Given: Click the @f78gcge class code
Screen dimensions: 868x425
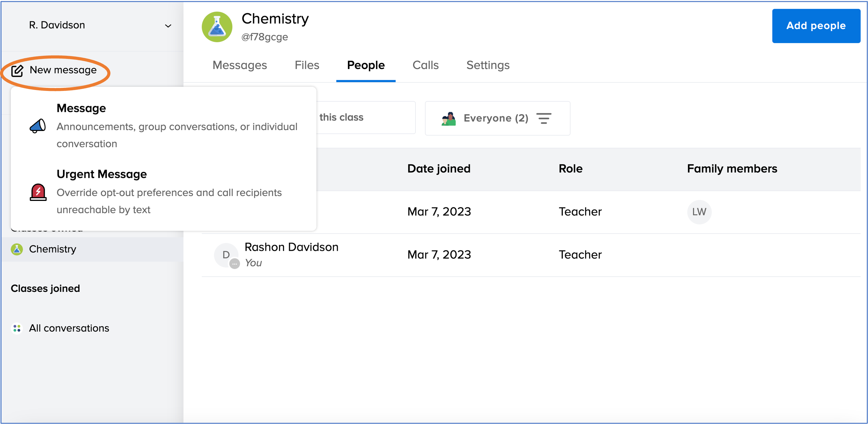Looking at the screenshot, I should pyautogui.click(x=265, y=37).
